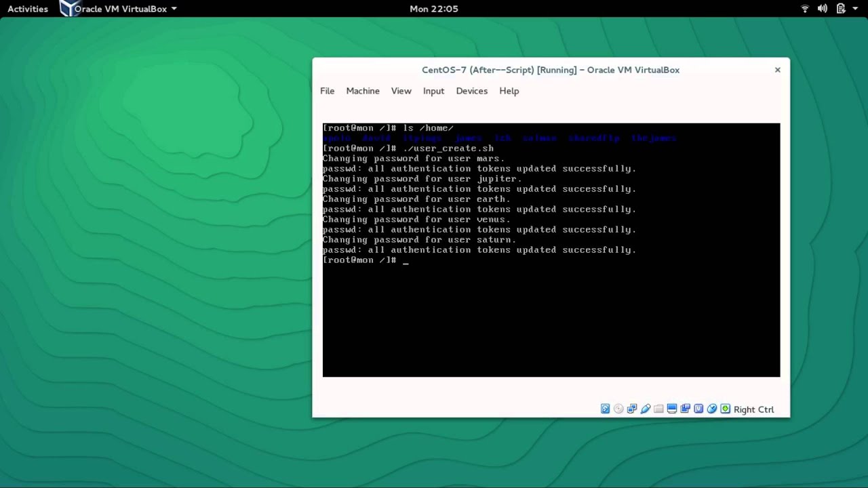Viewport: 868px width, 488px height.
Task: Click 'Changing password for user mars.' line
Action: point(414,159)
